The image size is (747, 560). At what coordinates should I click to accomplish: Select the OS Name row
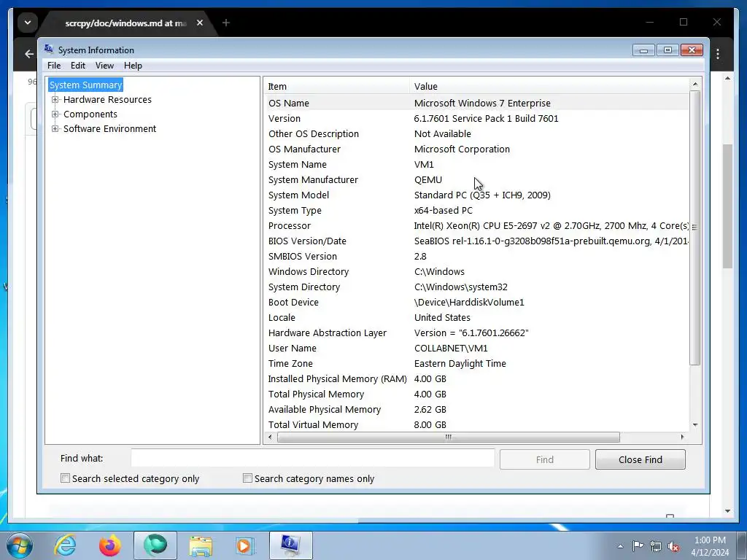pyautogui.click(x=476, y=103)
